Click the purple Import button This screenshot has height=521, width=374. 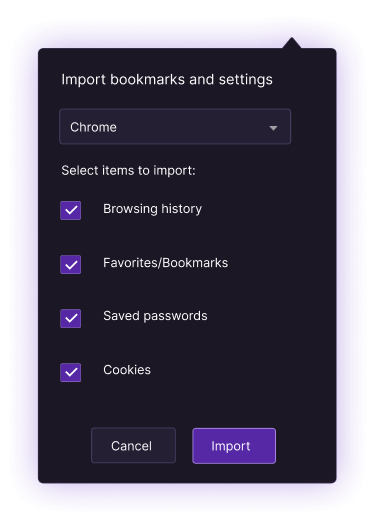pyautogui.click(x=234, y=446)
